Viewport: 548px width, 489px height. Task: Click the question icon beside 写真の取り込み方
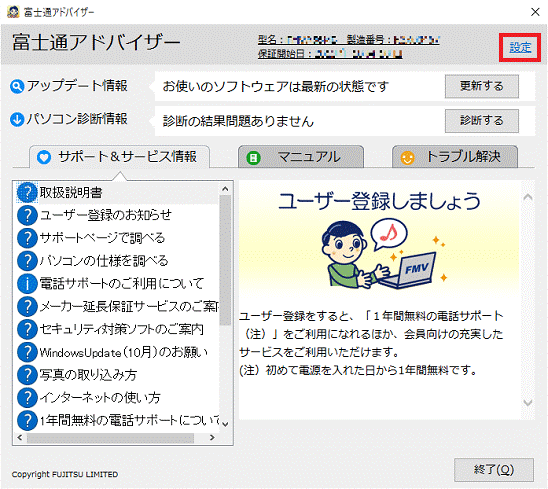click(x=27, y=375)
